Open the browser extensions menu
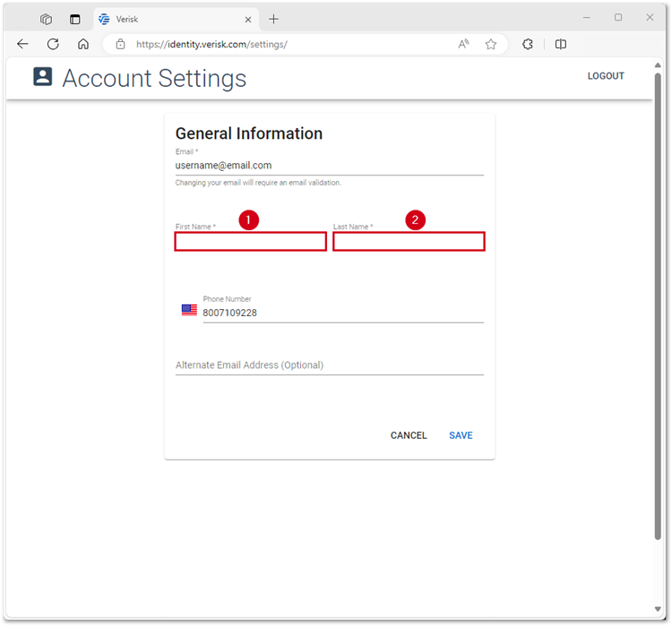This screenshot has width=672, height=626. pyautogui.click(x=528, y=44)
